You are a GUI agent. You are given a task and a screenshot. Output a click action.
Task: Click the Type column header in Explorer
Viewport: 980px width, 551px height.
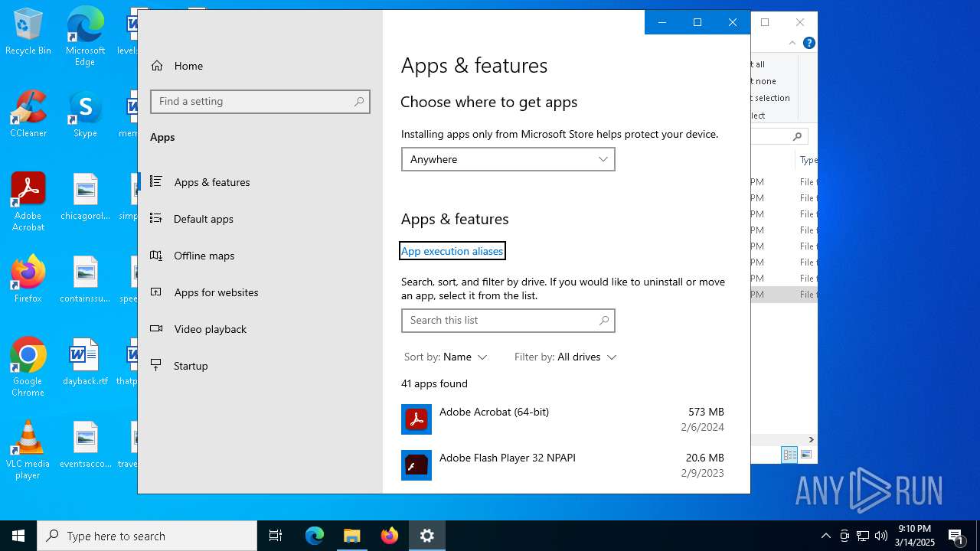click(808, 160)
